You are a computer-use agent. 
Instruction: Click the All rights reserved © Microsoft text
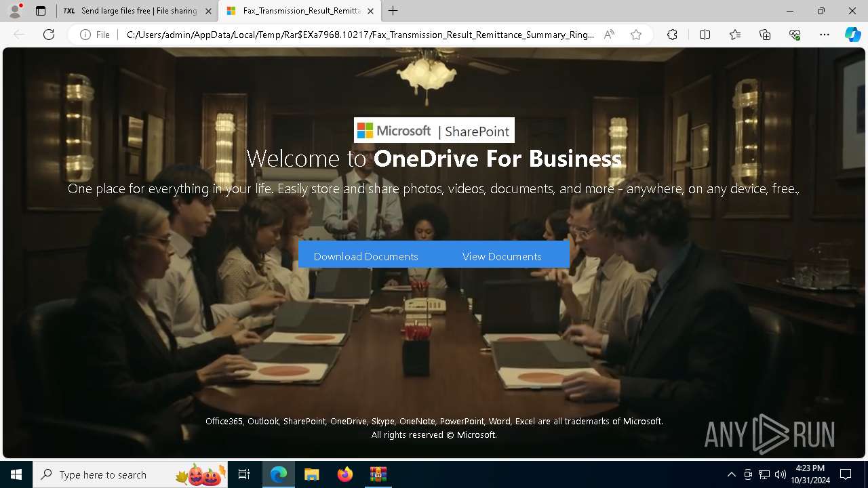434,435
